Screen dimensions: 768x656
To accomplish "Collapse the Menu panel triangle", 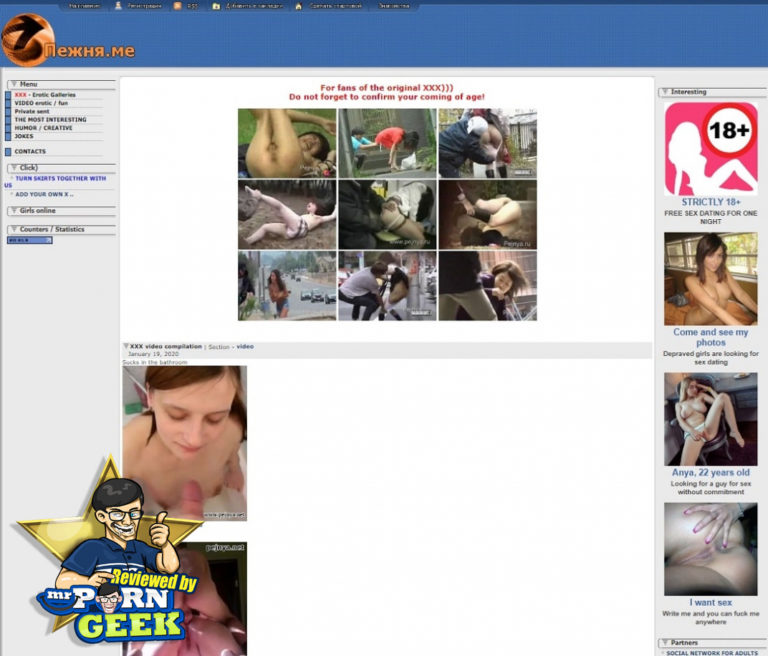I will [x=14, y=84].
